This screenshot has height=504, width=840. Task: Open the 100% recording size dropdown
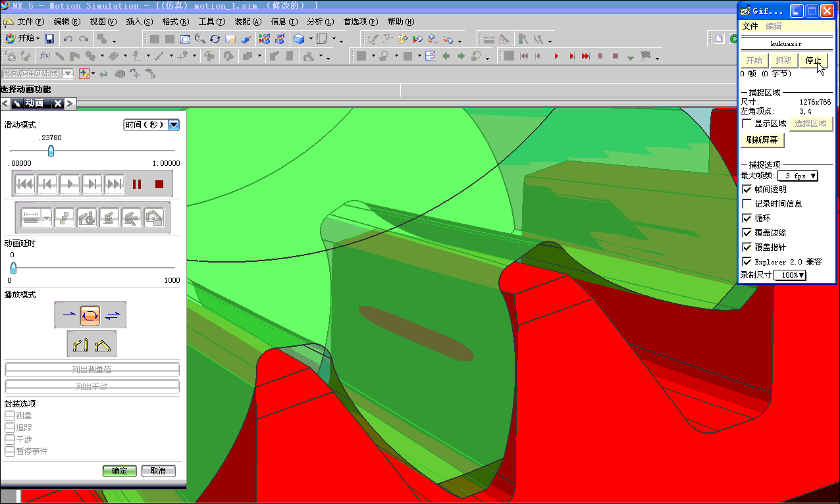point(790,275)
